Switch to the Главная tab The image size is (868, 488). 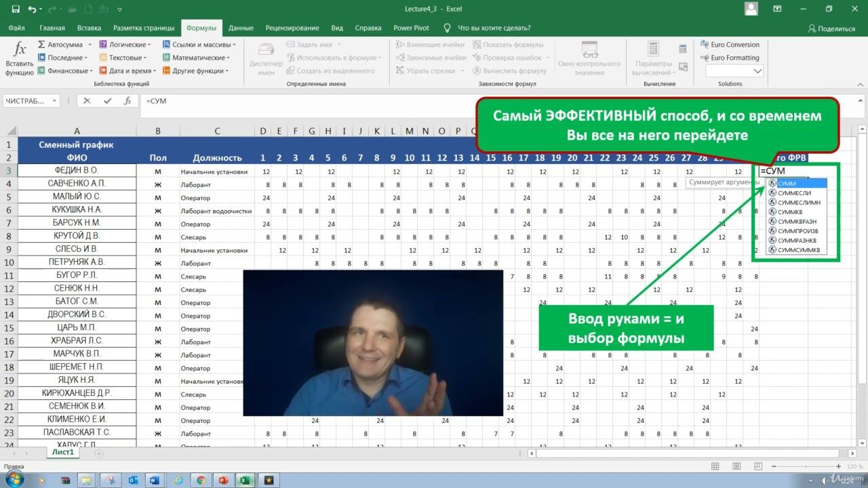52,28
